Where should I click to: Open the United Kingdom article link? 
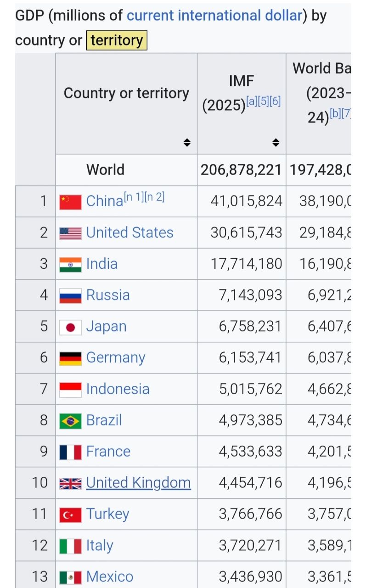tap(138, 482)
